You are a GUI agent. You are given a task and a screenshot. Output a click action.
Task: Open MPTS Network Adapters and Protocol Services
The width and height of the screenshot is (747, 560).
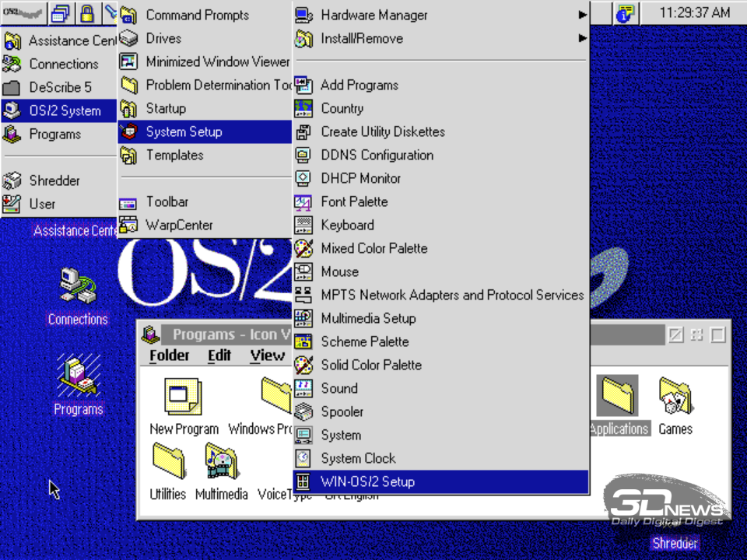pos(440,295)
